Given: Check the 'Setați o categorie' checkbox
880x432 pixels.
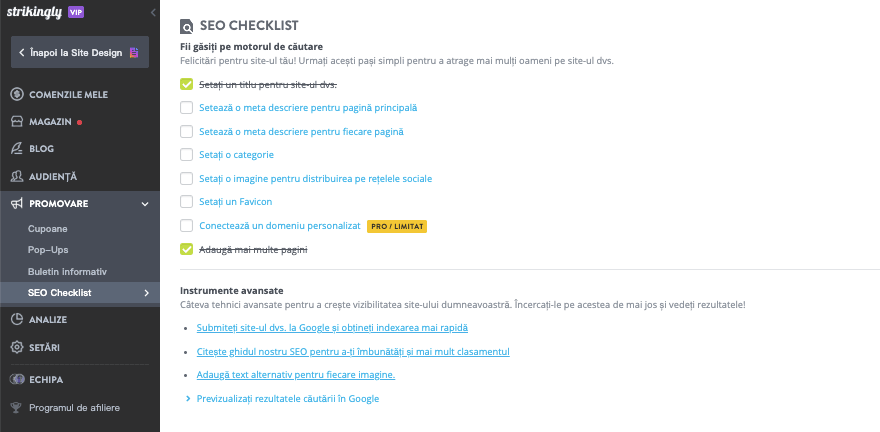Looking at the screenshot, I should [187, 155].
